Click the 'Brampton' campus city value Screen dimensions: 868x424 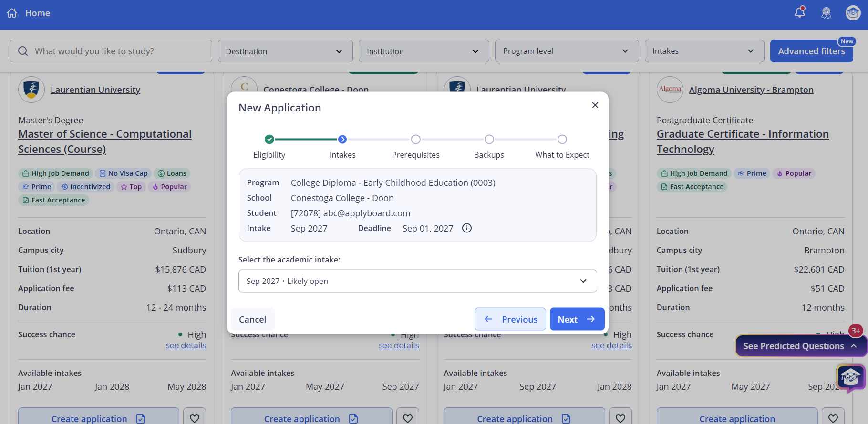(x=824, y=251)
